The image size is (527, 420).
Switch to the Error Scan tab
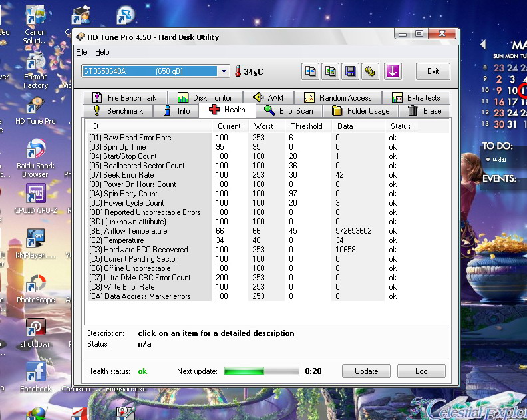coord(289,111)
